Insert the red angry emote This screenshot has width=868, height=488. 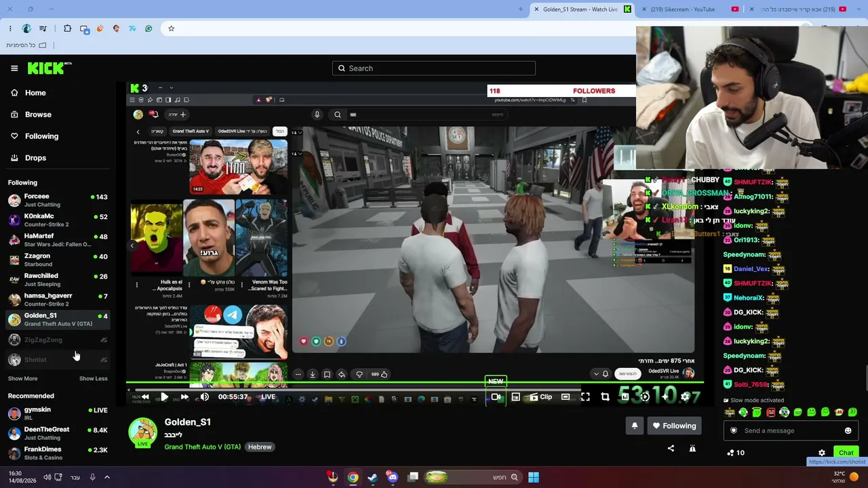[x=770, y=412]
